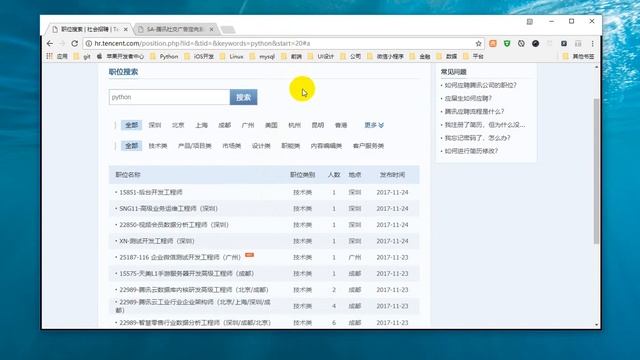The height and width of the screenshot is (360, 640).
Task: Filter by category 内容编辑类
Action: 326,146
